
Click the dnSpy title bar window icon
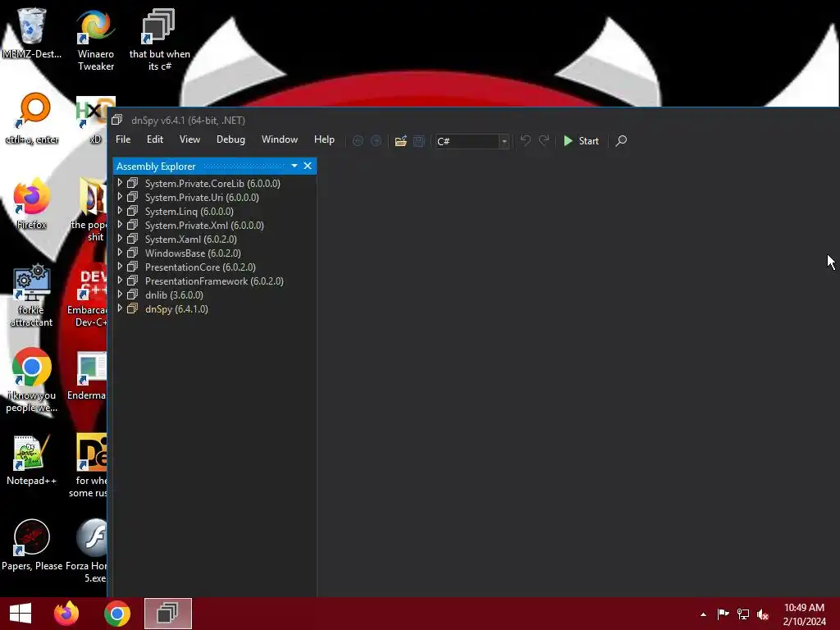(x=116, y=120)
